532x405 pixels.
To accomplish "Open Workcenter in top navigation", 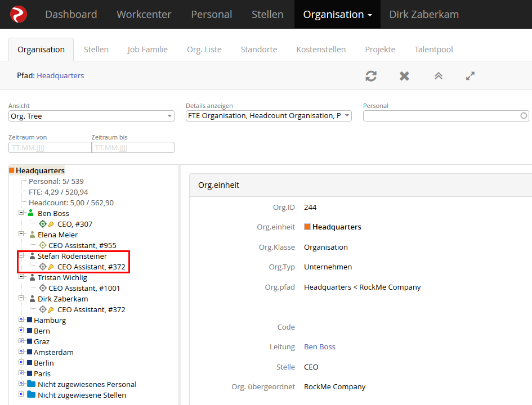I will tap(144, 14).
